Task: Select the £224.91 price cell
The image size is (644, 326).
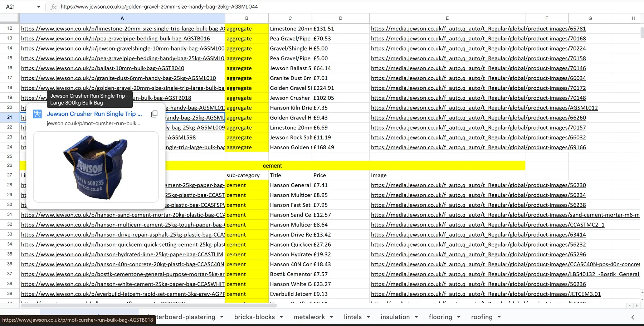Action: click(x=340, y=88)
